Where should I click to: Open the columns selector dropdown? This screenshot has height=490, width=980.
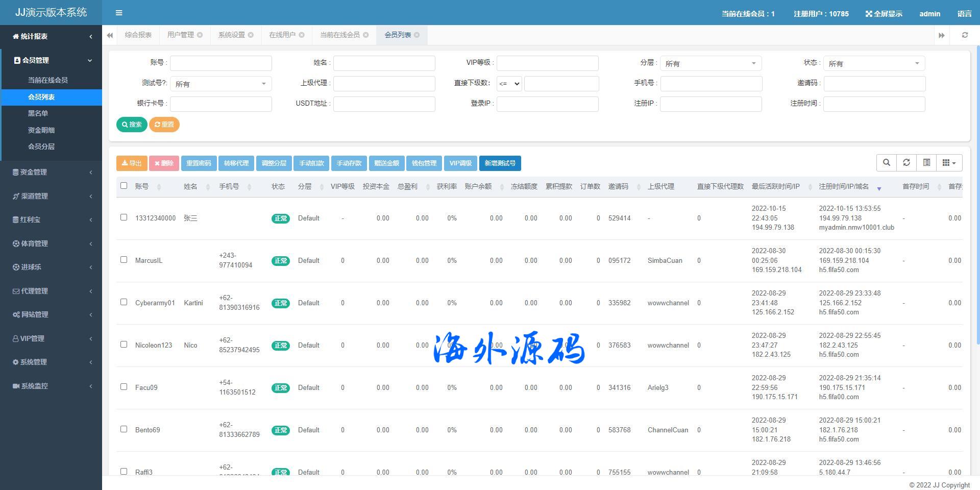click(949, 163)
